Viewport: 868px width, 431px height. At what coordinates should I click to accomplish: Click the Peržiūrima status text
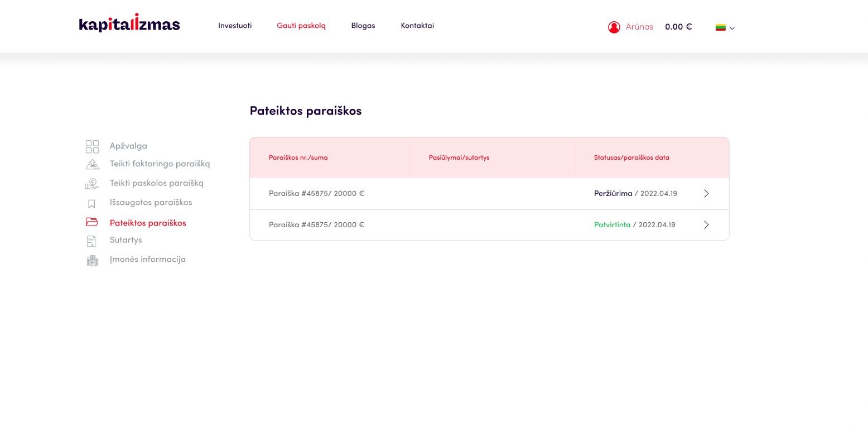(x=613, y=194)
